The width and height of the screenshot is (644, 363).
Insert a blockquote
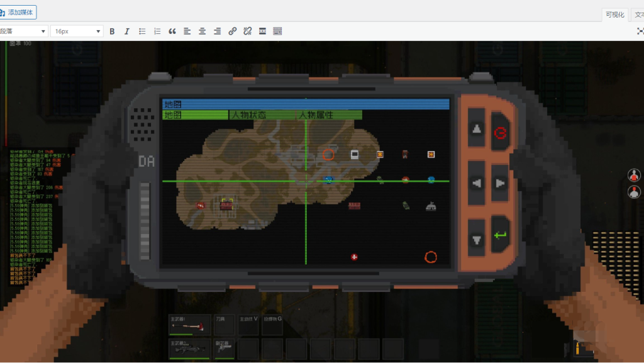click(172, 31)
